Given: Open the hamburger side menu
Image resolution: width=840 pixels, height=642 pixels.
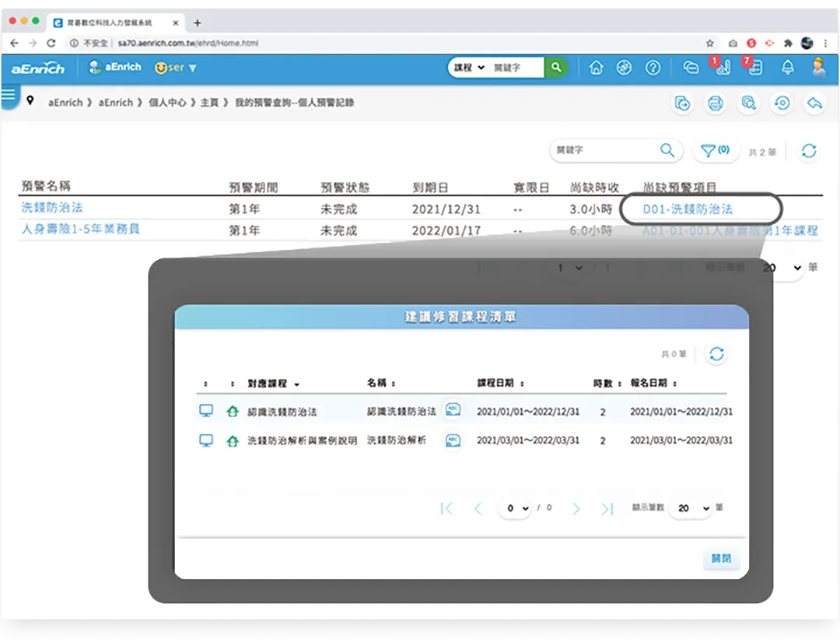Looking at the screenshot, I should click(9, 96).
